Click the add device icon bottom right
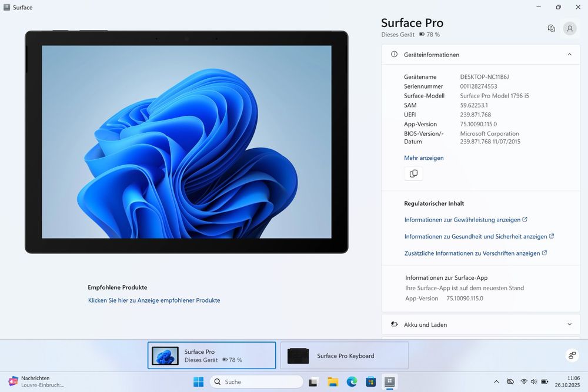This screenshot has height=392, width=588. click(572, 355)
